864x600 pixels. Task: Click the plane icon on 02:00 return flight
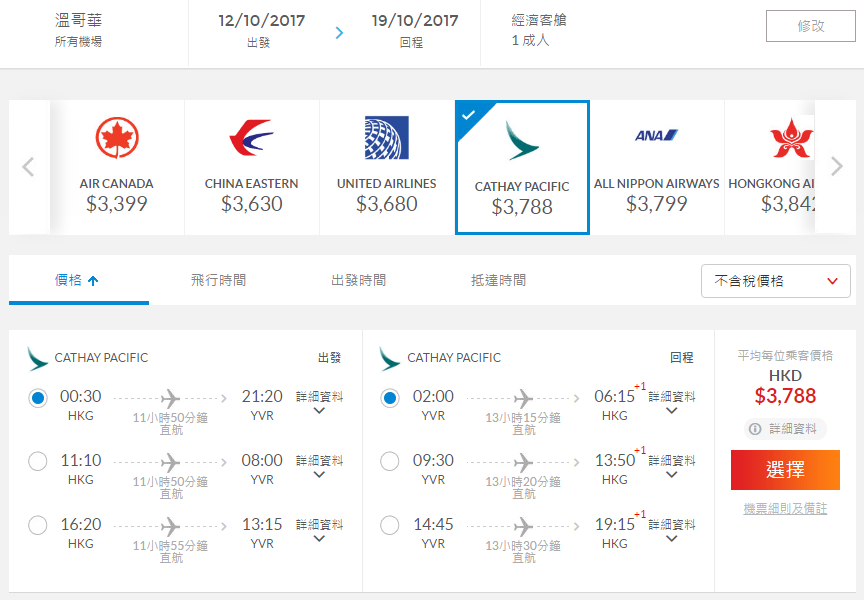coord(523,398)
